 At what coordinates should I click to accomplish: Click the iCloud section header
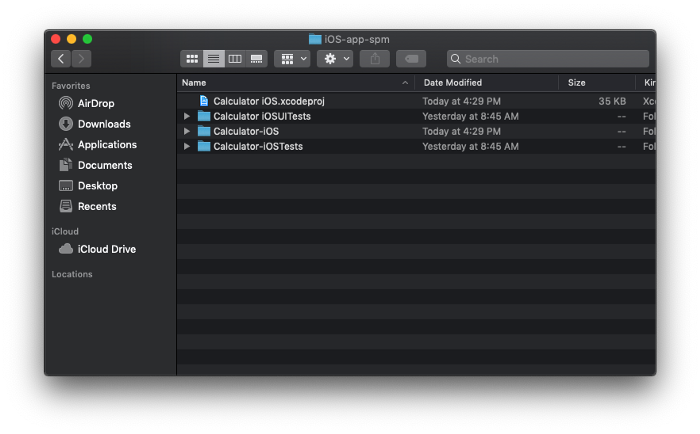(65, 231)
